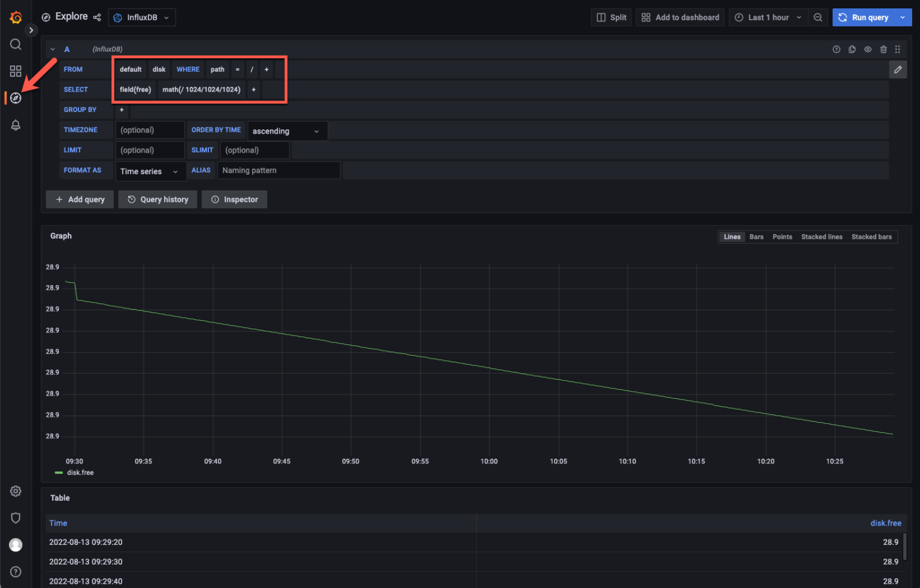920x588 pixels.
Task: Open the FORMAT AS Time series dropdown
Action: [x=150, y=171]
